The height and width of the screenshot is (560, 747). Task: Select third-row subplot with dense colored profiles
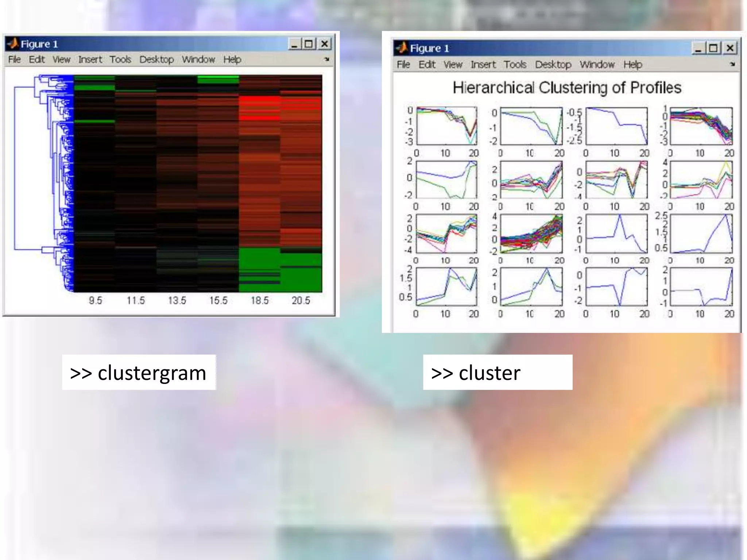click(x=531, y=234)
